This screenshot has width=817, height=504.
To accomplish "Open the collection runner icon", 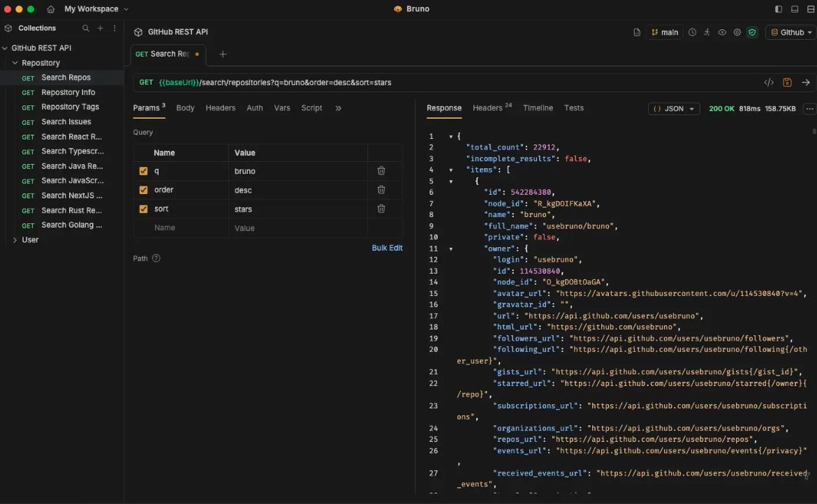I will [707, 32].
